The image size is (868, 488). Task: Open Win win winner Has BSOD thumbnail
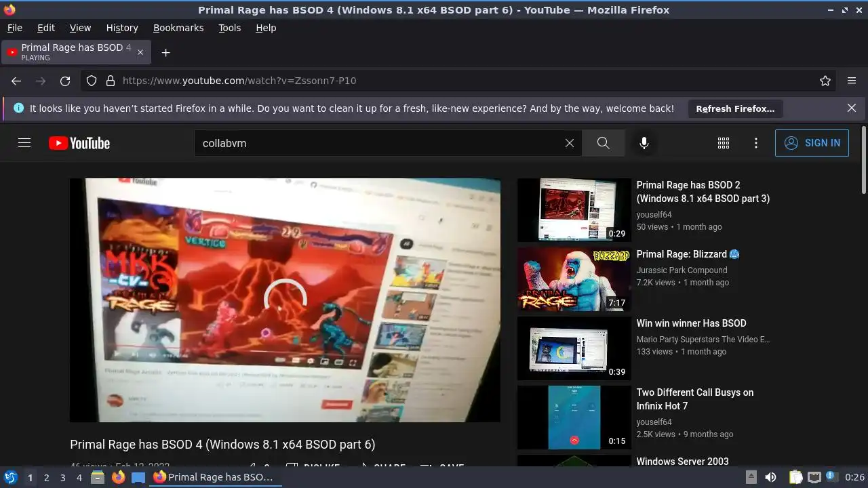tap(574, 348)
